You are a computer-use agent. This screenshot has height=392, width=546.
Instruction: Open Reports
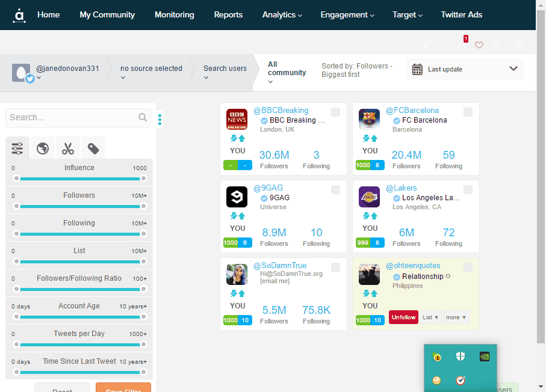pos(228,14)
